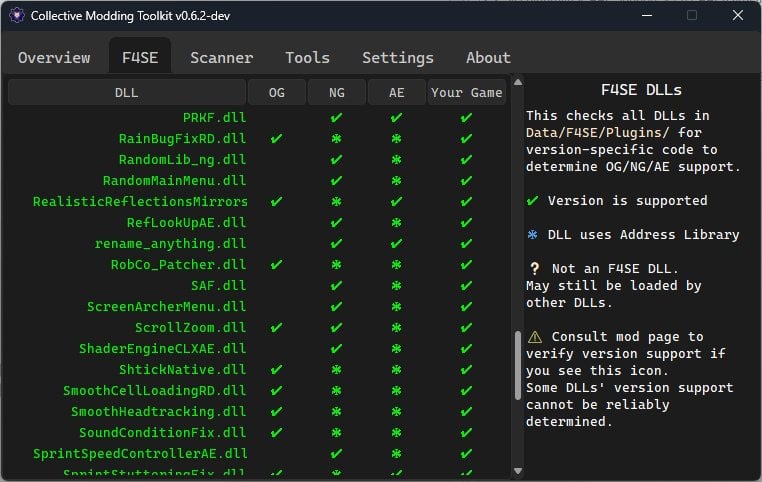
Task: Click green checkmark legend icon
Action: pyautogui.click(x=533, y=200)
